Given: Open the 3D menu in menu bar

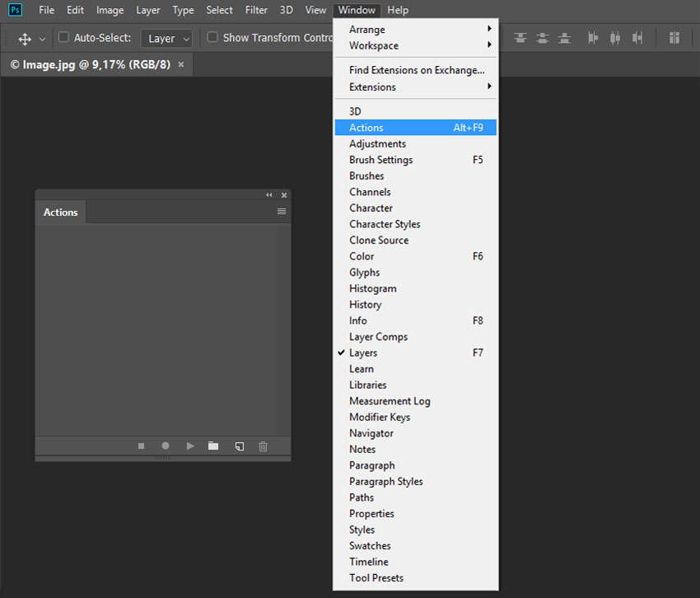Looking at the screenshot, I should click(286, 10).
